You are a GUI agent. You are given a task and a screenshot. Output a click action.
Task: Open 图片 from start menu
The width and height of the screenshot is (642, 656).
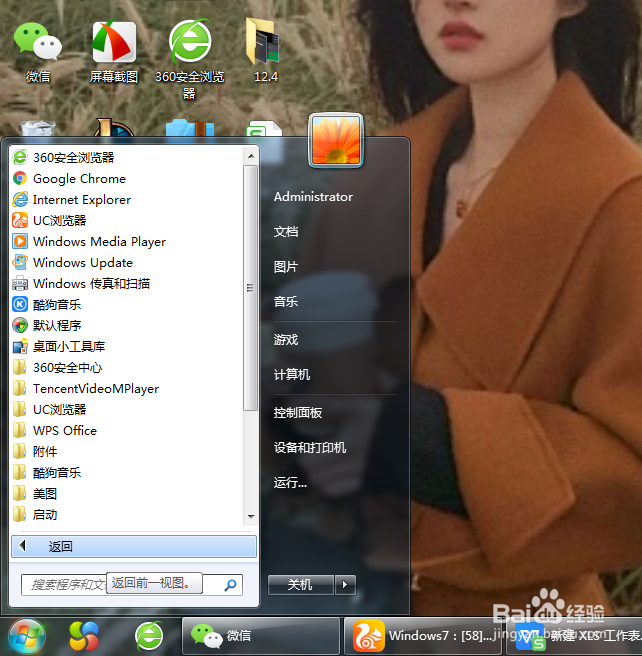pos(286,266)
